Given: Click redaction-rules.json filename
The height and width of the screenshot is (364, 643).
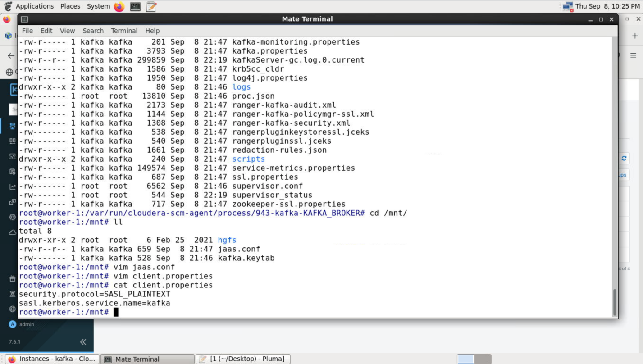Looking at the screenshot, I should (279, 150).
